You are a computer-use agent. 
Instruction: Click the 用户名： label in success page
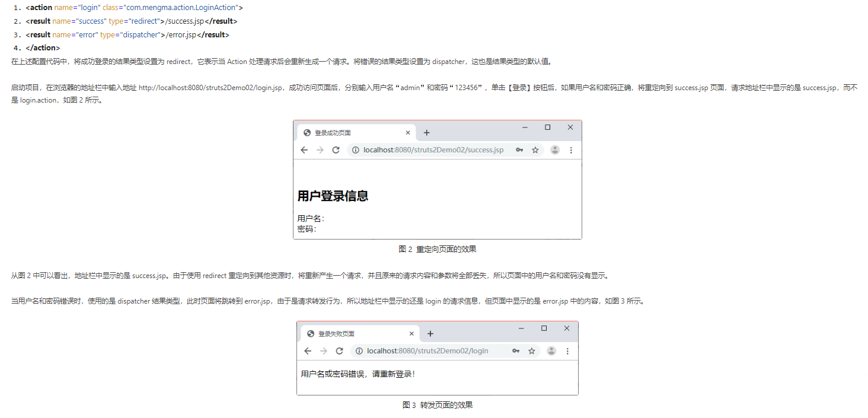coord(311,219)
